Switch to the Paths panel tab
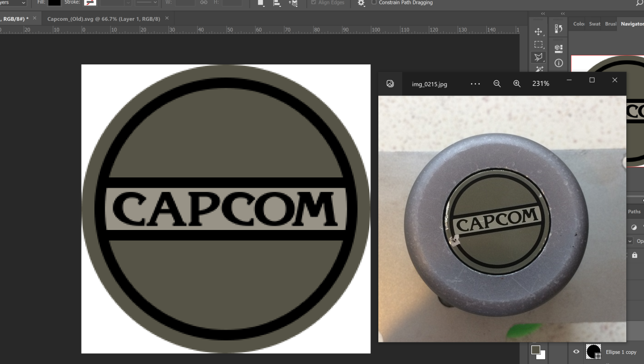 (x=634, y=212)
